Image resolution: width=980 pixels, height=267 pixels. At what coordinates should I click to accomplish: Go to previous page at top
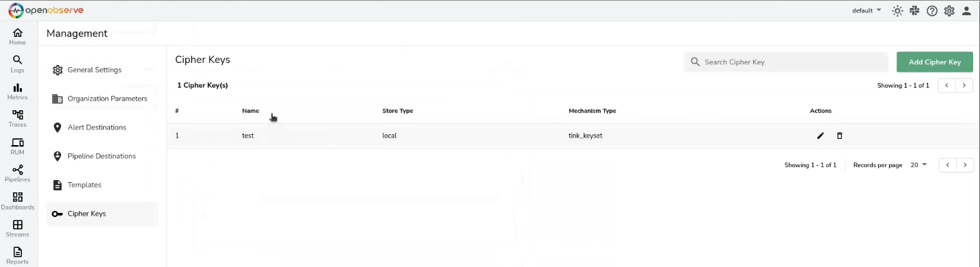pyautogui.click(x=947, y=86)
